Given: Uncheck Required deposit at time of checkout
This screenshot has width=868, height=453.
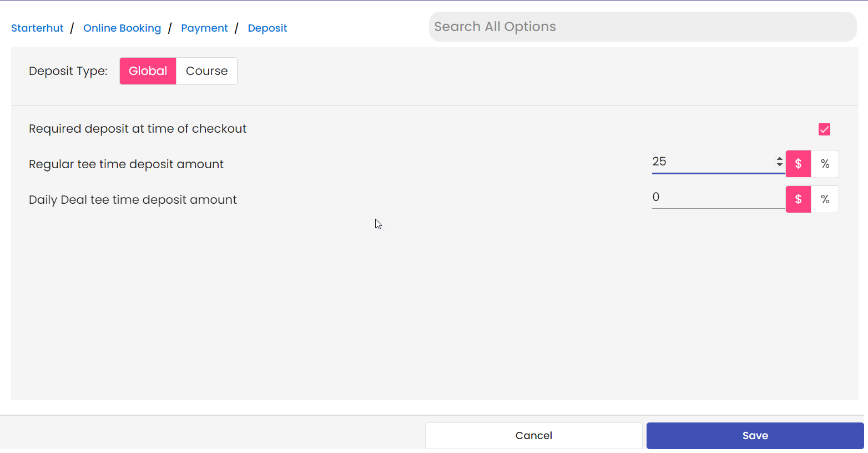Looking at the screenshot, I should pos(824,129).
